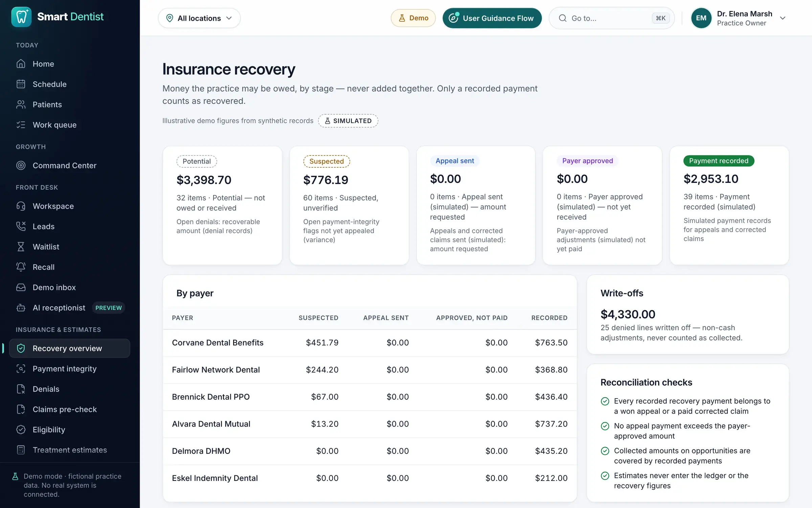The width and height of the screenshot is (812, 508).
Task: Click the Workspace headset icon
Action: (x=21, y=206)
